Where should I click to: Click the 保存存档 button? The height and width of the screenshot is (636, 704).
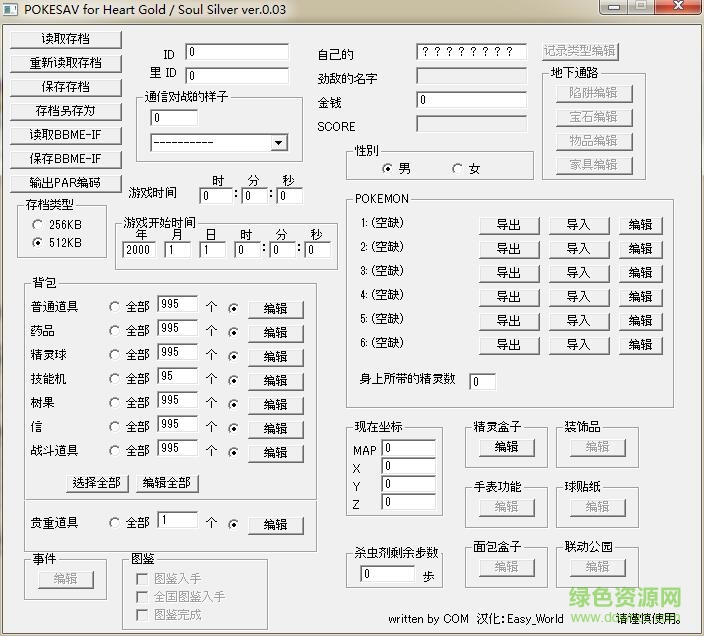66,87
